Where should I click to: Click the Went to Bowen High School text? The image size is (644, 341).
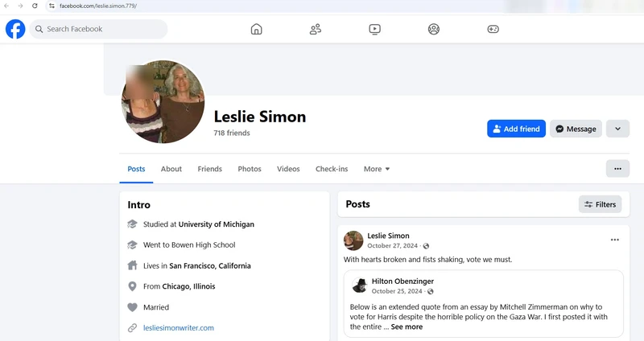[189, 245]
